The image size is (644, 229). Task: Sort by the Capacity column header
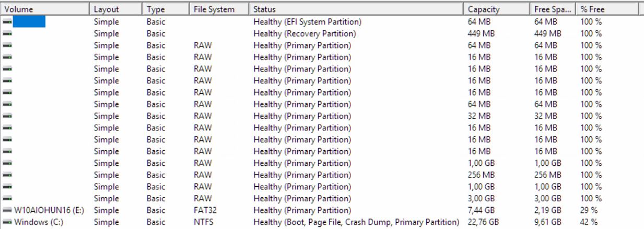click(x=497, y=9)
